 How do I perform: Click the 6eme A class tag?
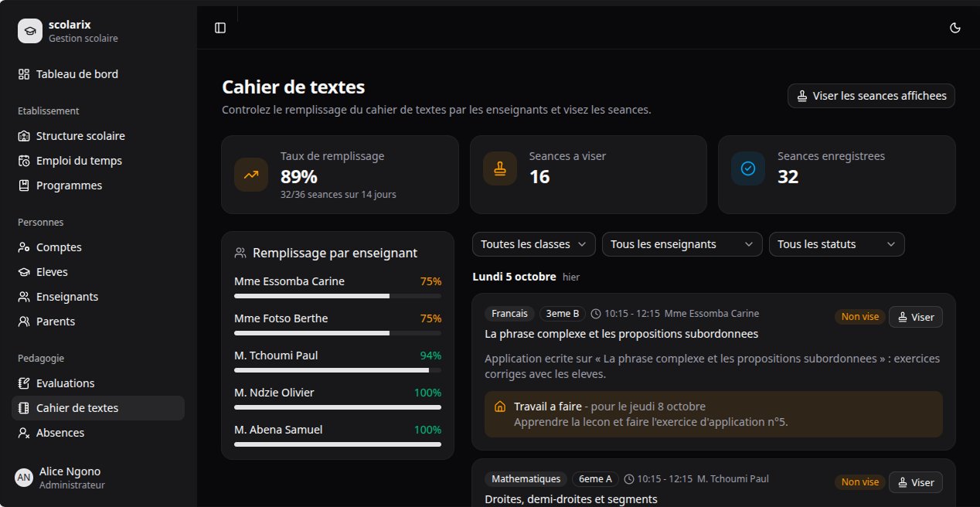tap(595, 479)
